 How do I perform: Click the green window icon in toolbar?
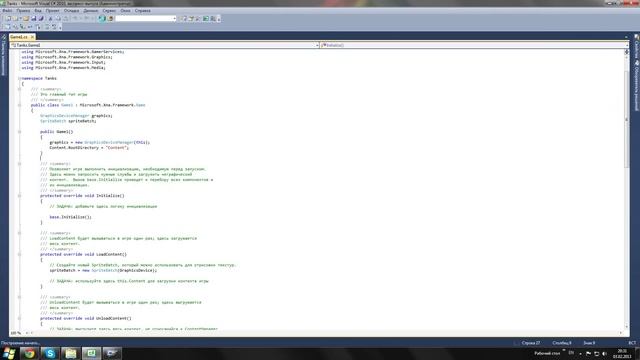[206, 18]
